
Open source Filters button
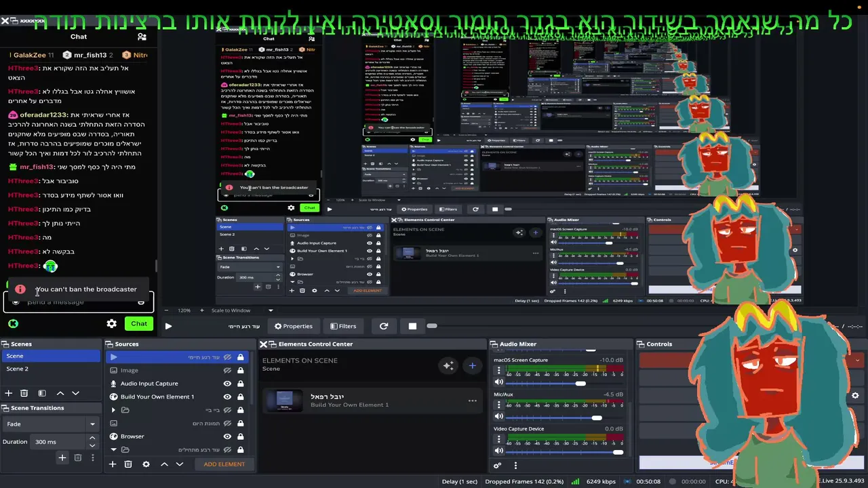(343, 326)
